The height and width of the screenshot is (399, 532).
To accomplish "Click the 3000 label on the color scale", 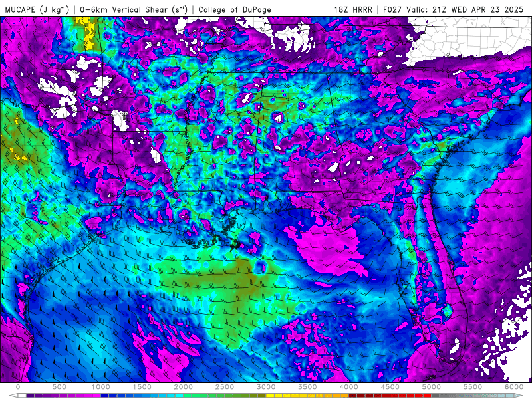I will click(267, 387).
